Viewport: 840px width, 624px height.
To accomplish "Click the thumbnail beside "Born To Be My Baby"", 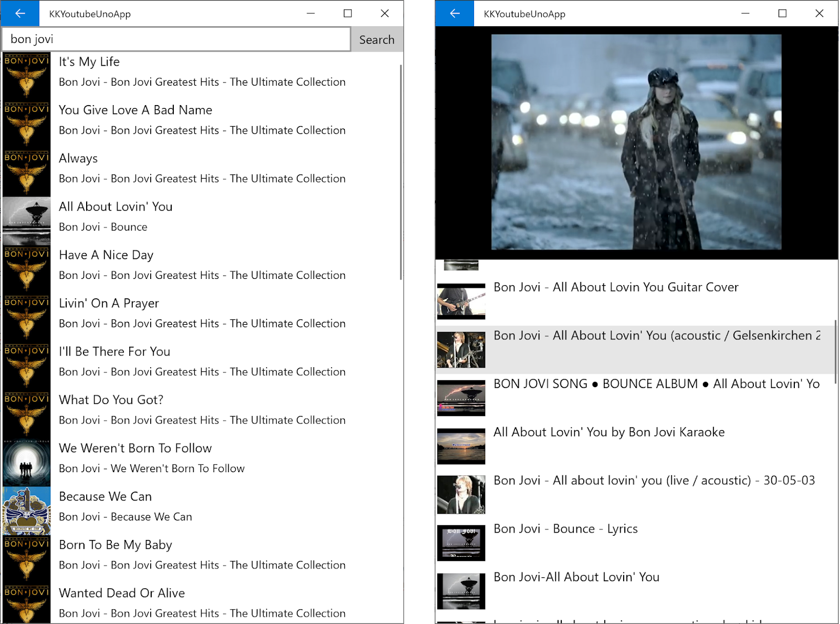I will pos(27,559).
